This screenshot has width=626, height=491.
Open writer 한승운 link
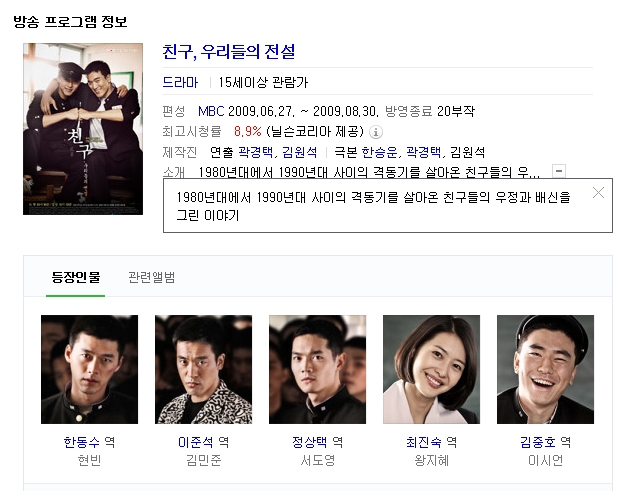point(379,152)
